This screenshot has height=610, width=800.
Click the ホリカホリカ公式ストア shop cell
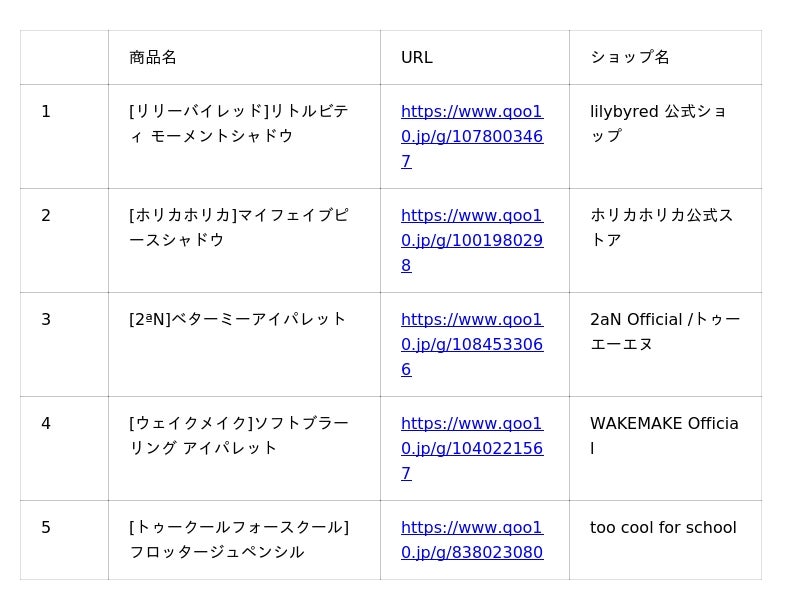point(665,241)
